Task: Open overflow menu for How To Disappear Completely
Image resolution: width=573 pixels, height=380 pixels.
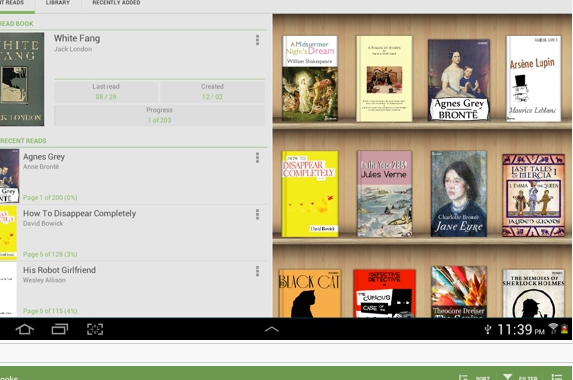Action: 257,214
